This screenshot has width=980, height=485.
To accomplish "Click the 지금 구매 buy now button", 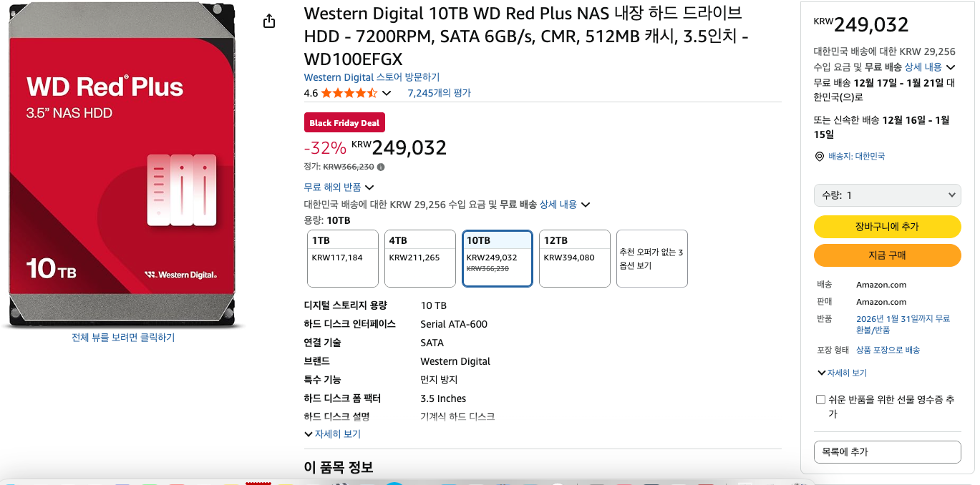I will (x=887, y=255).
